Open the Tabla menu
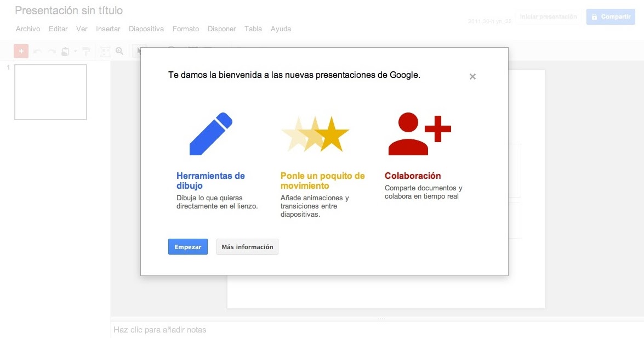This screenshot has width=644, height=338. click(253, 29)
